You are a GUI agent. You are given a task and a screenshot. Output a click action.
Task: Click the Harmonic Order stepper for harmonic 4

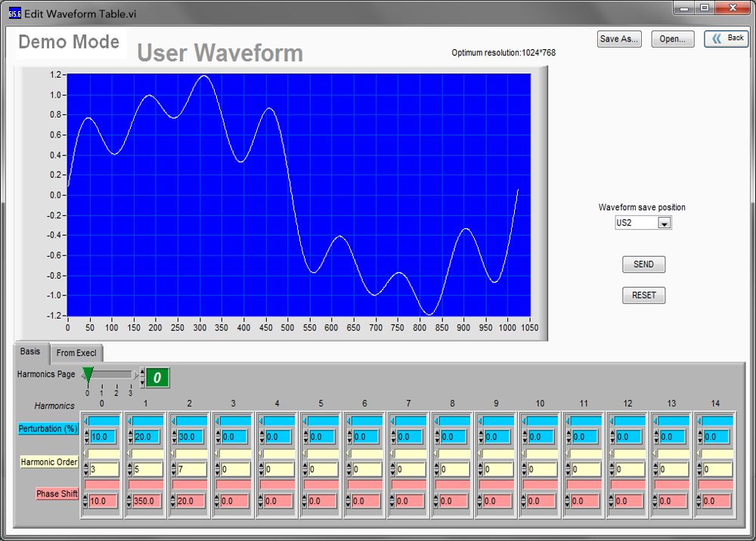click(262, 469)
